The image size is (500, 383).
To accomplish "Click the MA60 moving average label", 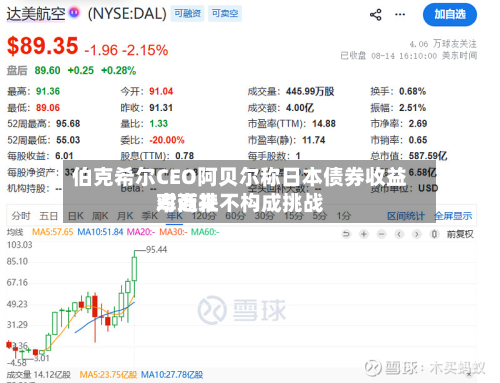I will pos(205,232).
